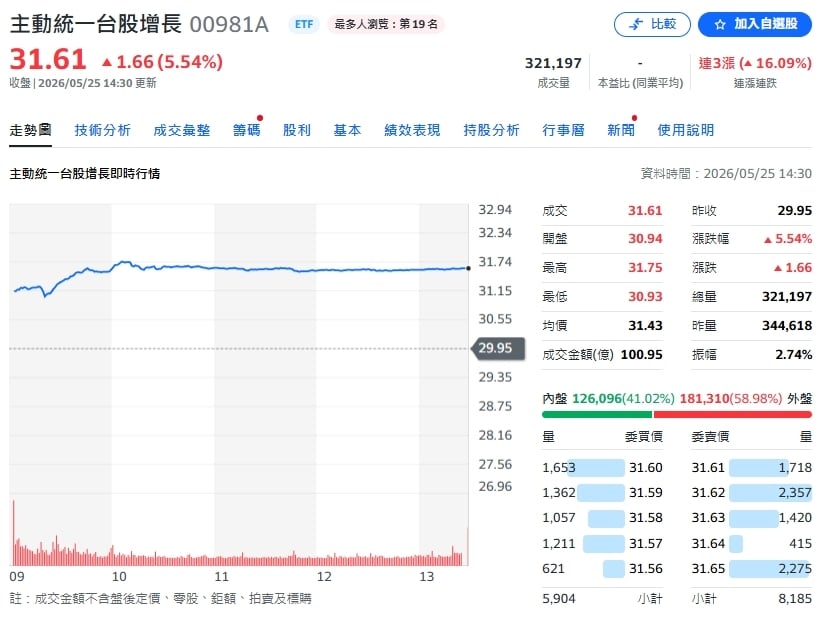The height and width of the screenshot is (623, 826).
Task: Click the bid price 31.60 row
Action: click(602, 468)
